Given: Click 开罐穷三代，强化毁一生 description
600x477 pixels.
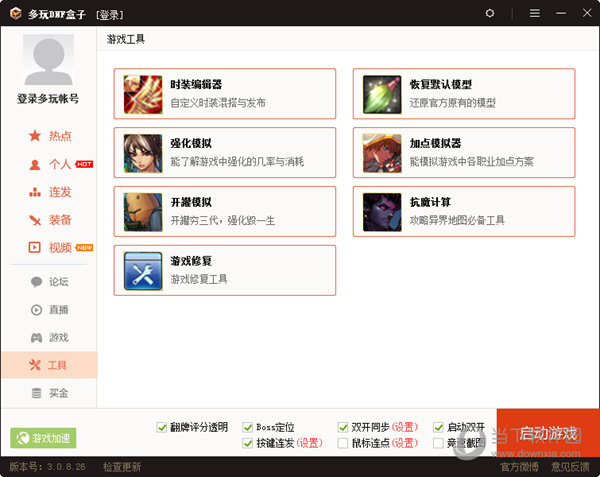Looking at the screenshot, I should [223, 221].
